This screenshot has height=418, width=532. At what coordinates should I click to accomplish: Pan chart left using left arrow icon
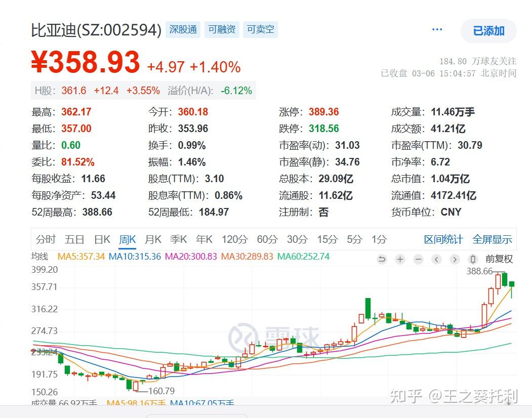pyautogui.click(x=436, y=259)
